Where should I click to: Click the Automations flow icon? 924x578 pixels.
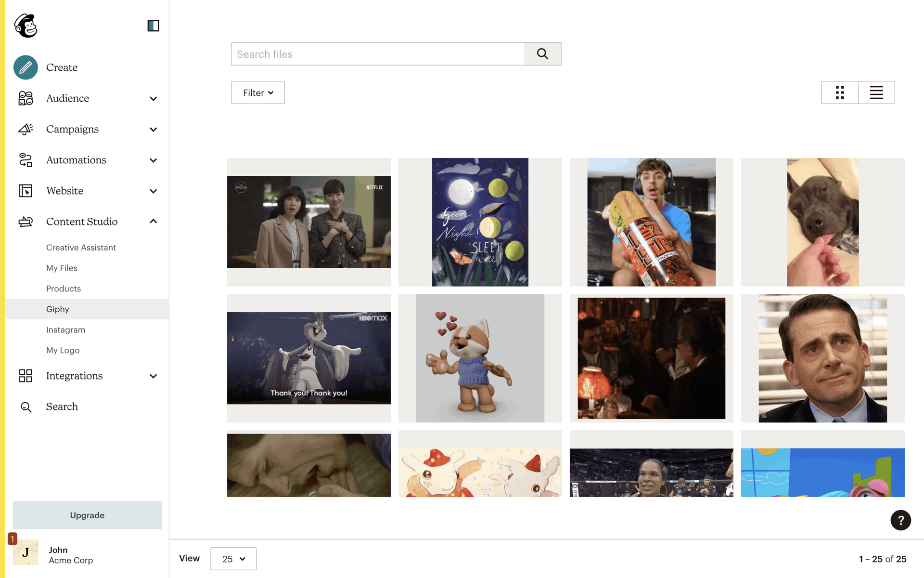pos(26,160)
